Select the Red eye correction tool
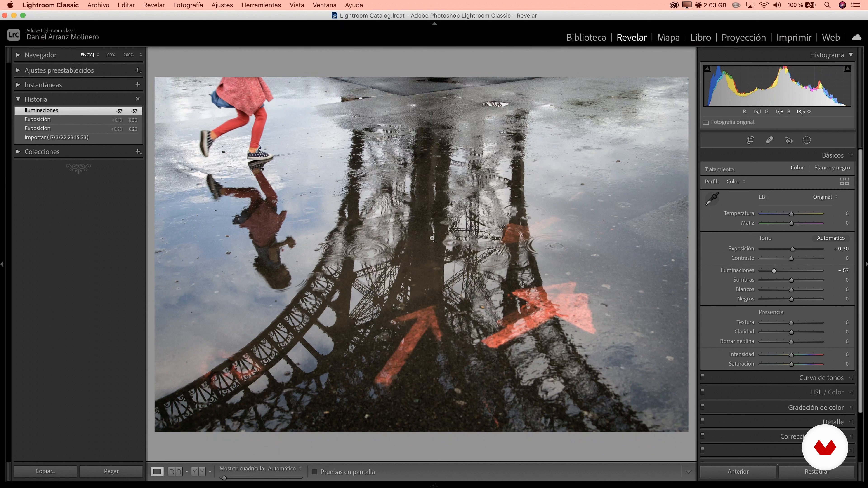868x488 pixels. coord(788,140)
